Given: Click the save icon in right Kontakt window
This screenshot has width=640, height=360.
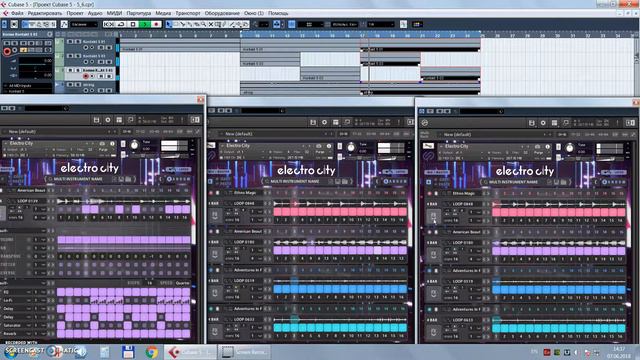Looking at the screenshot, I should [x=531, y=122].
